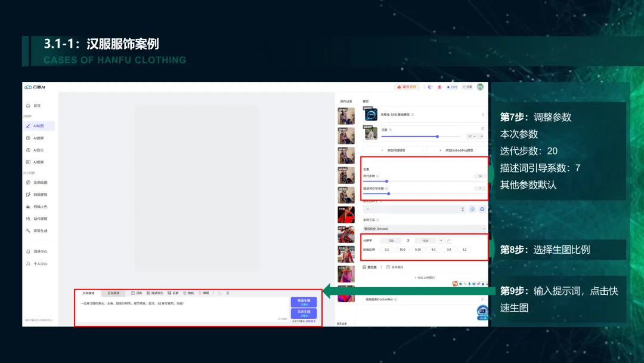
Task: Select the 4:3 ratio option
Action: click(434, 250)
